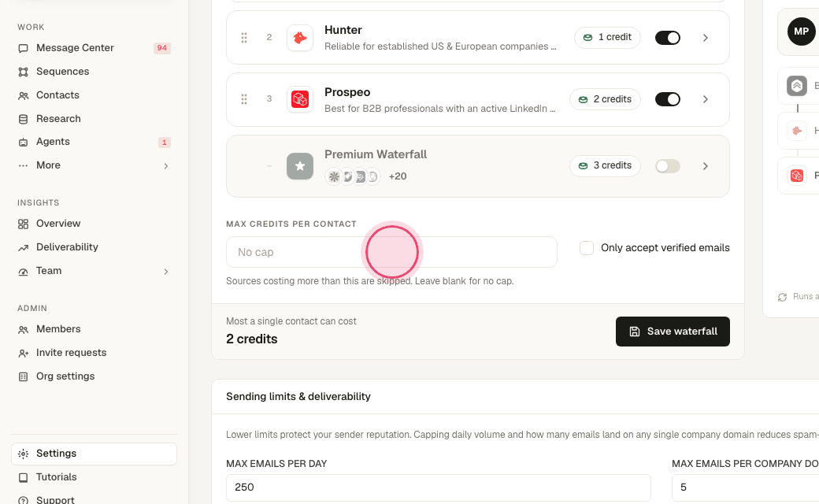Image resolution: width=819 pixels, height=504 pixels.
Task: Open the Members admin page
Action: pos(94,329)
